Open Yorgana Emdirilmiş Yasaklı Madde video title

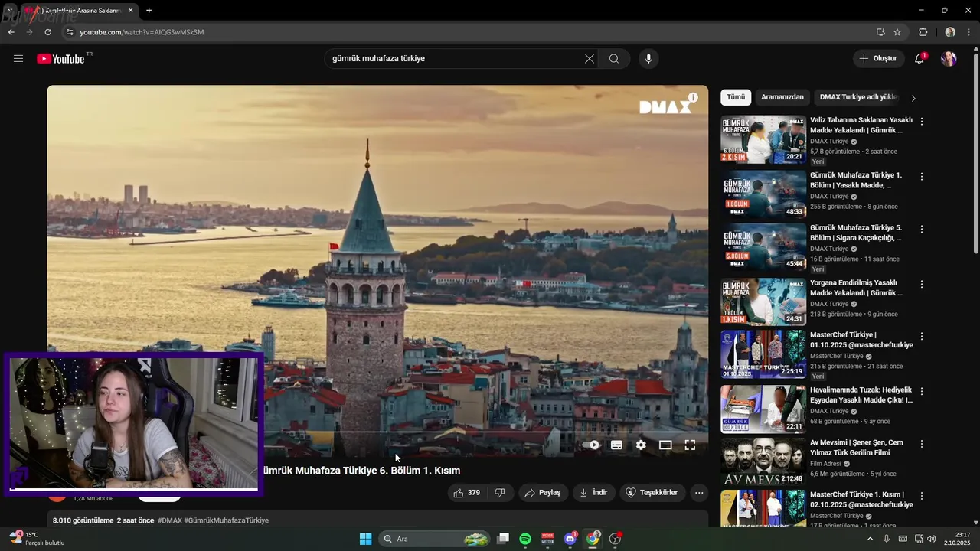click(x=856, y=288)
